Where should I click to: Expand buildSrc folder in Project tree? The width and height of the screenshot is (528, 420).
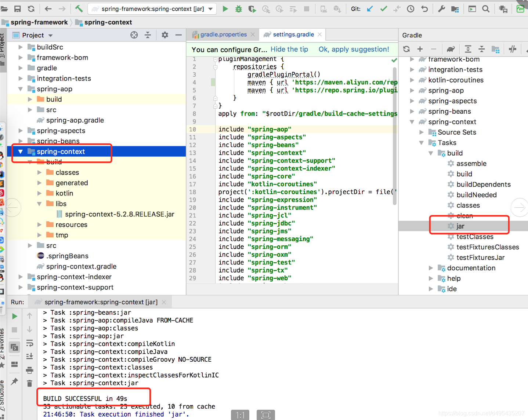[21, 47]
